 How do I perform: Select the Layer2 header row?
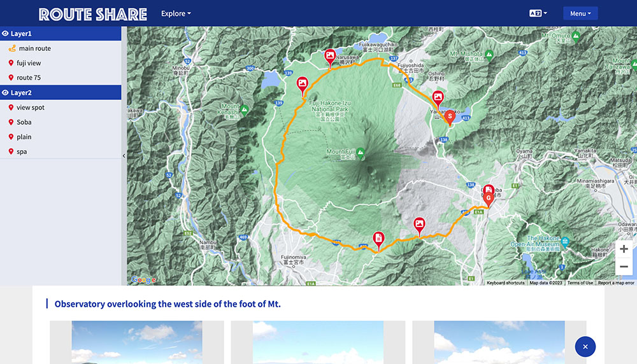coord(61,92)
